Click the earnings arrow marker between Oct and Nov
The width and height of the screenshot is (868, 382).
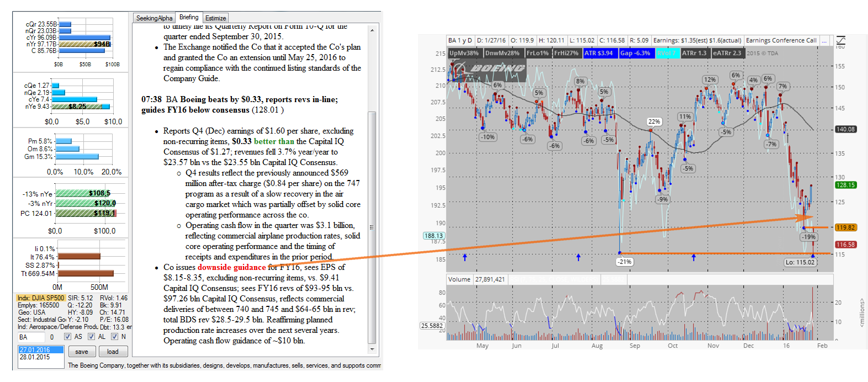tap(694, 257)
